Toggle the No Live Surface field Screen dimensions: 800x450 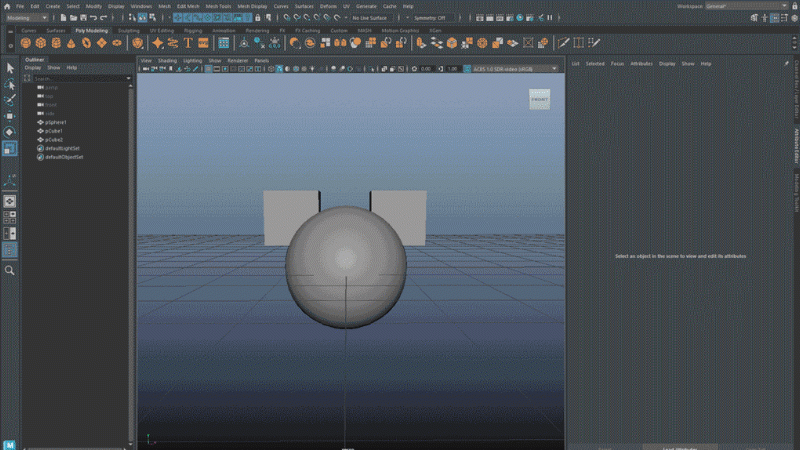click(x=370, y=18)
